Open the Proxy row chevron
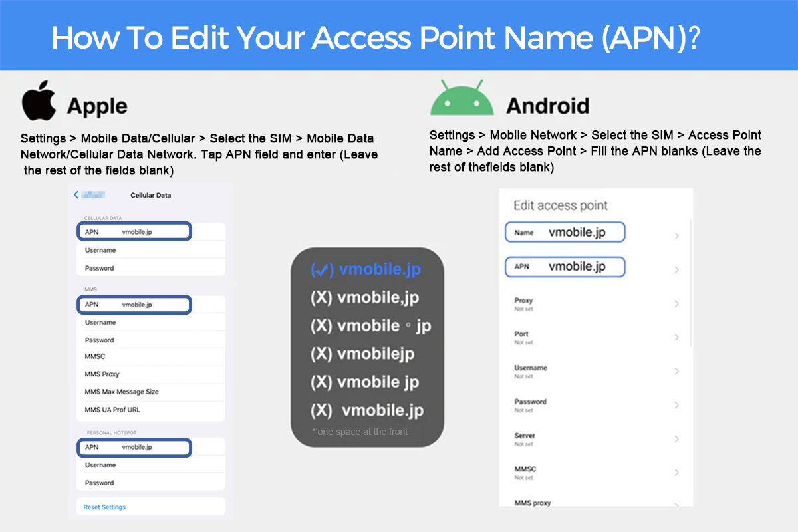Screen dimensions: 798x532 pyautogui.click(x=676, y=304)
